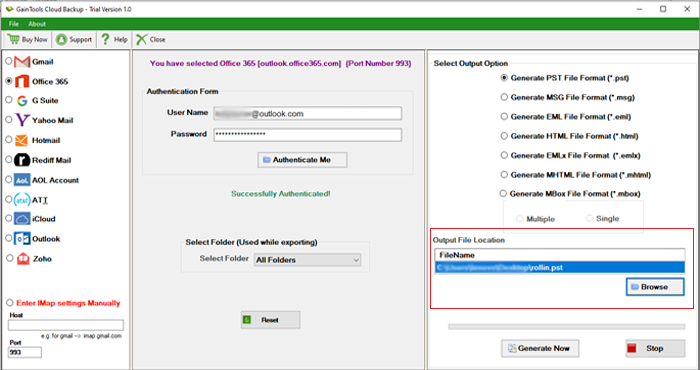This screenshot has width=700, height=370.
Task: Click the Rediff Mail r icon
Action: [22, 160]
